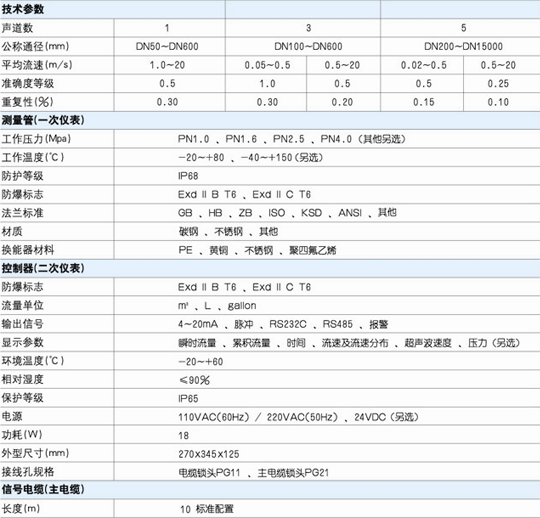Click the 4~20mA output signal text
Viewport: 540px width, 518px height.
pos(198,324)
